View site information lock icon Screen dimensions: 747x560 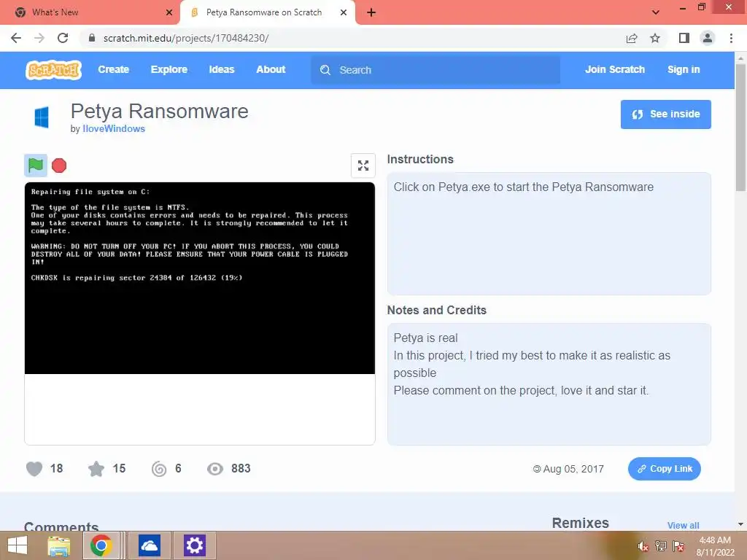click(x=92, y=38)
